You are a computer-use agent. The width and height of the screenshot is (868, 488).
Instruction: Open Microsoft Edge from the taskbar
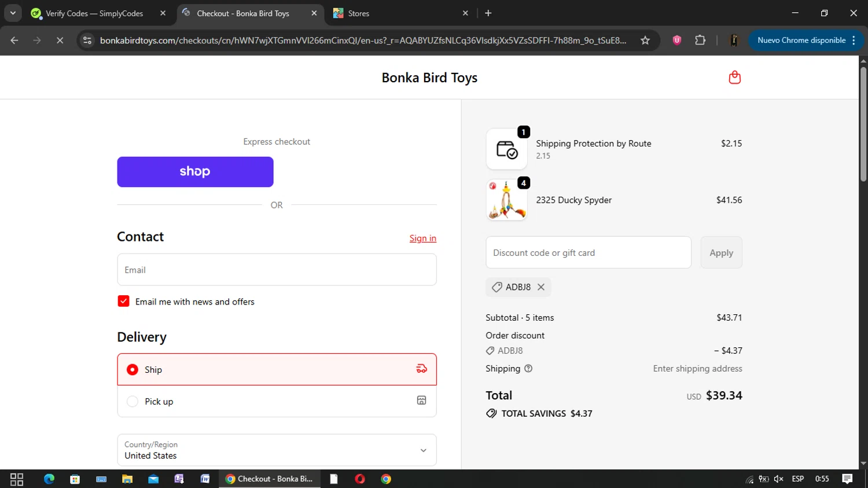(x=49, y=479)
